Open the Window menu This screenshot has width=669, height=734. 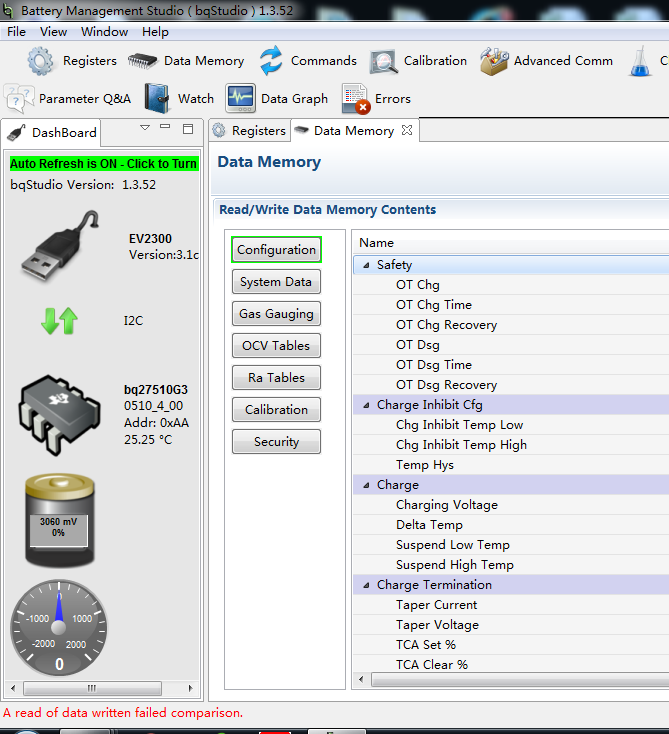104,31
